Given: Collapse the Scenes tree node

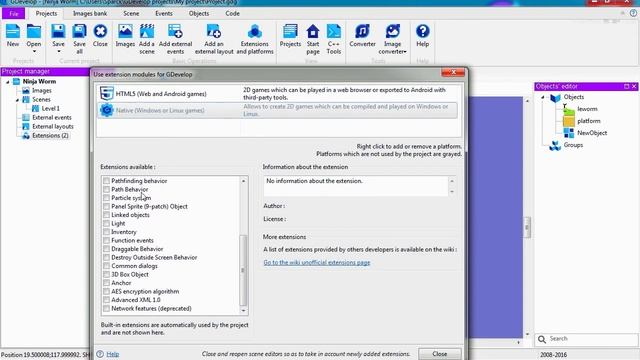Looking at the screenshot, I should tap(18, 100).
